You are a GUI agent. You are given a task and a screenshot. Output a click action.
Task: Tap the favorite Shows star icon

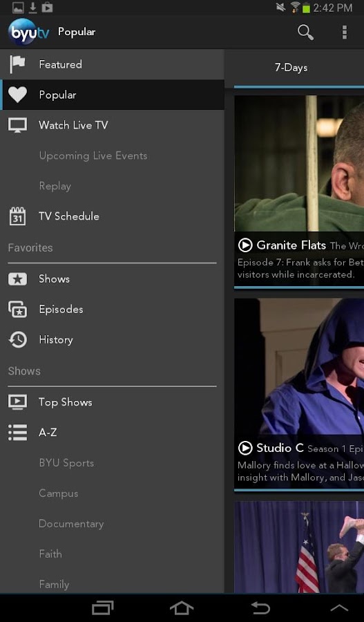(x=17, y=279)
